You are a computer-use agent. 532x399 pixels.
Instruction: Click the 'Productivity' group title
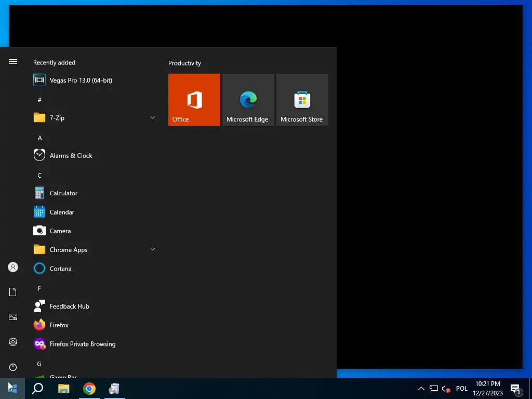tap(184, 63)
